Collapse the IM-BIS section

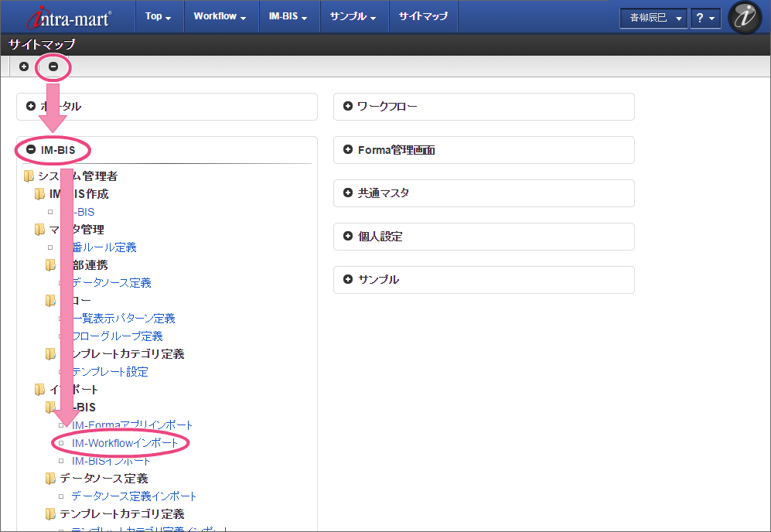(x=31, y=149)
